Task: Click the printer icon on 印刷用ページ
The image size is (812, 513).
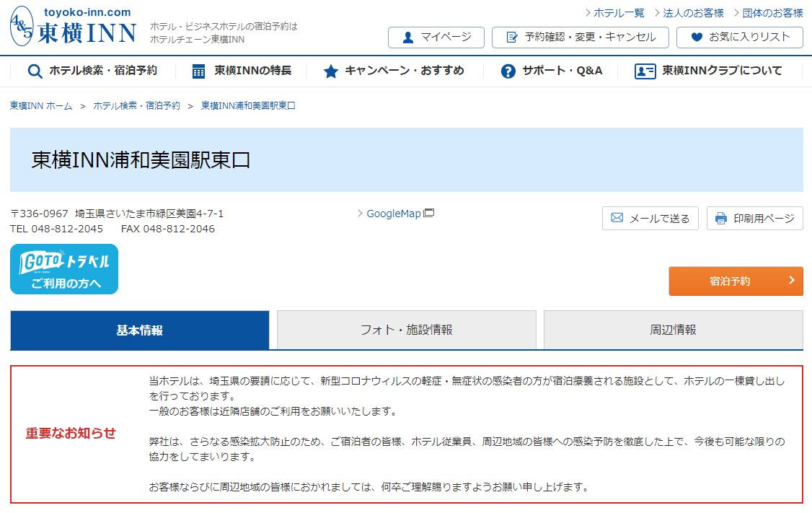Action: (721, 218)
